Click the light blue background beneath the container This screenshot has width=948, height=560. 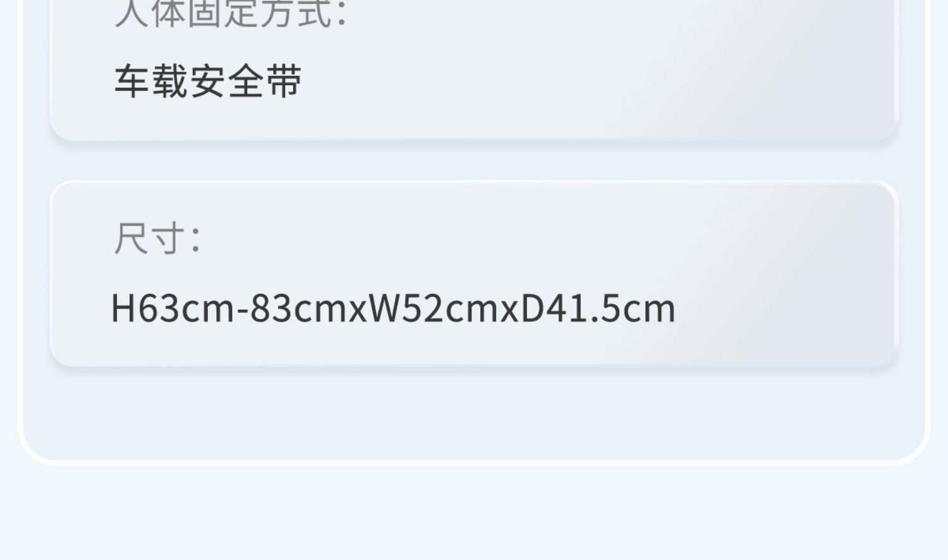coord(474,512)
